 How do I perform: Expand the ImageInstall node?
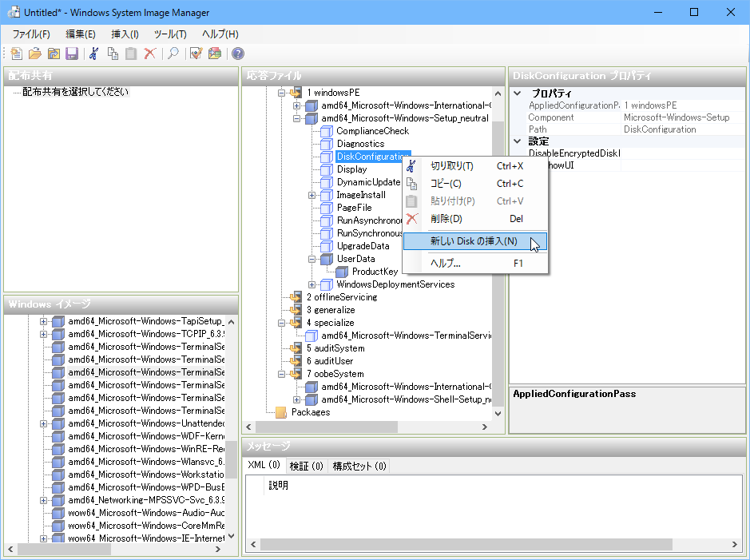(x=312, y=195)
